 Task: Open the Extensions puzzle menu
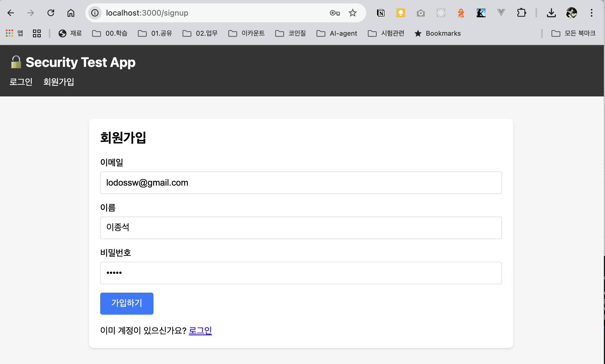pos(521,13)
